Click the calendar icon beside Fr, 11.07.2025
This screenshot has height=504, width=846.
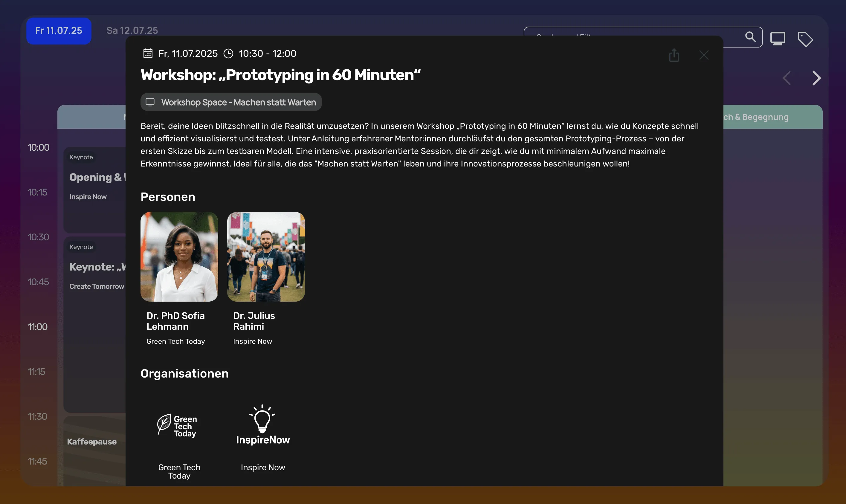(x=148, y=53)
